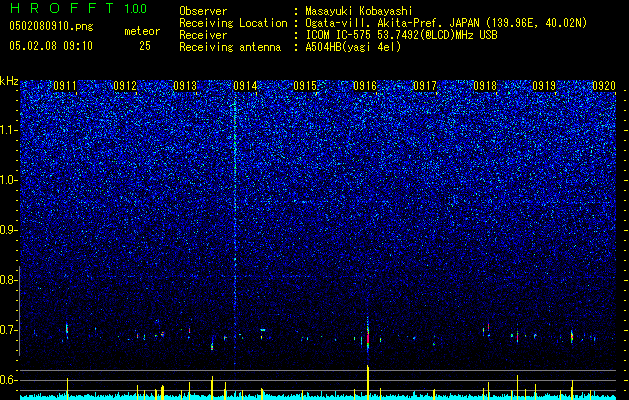This screenshot has height=400, width=629.
Task: Click the 0.7 kHz axis label
Action: [8, 330]
